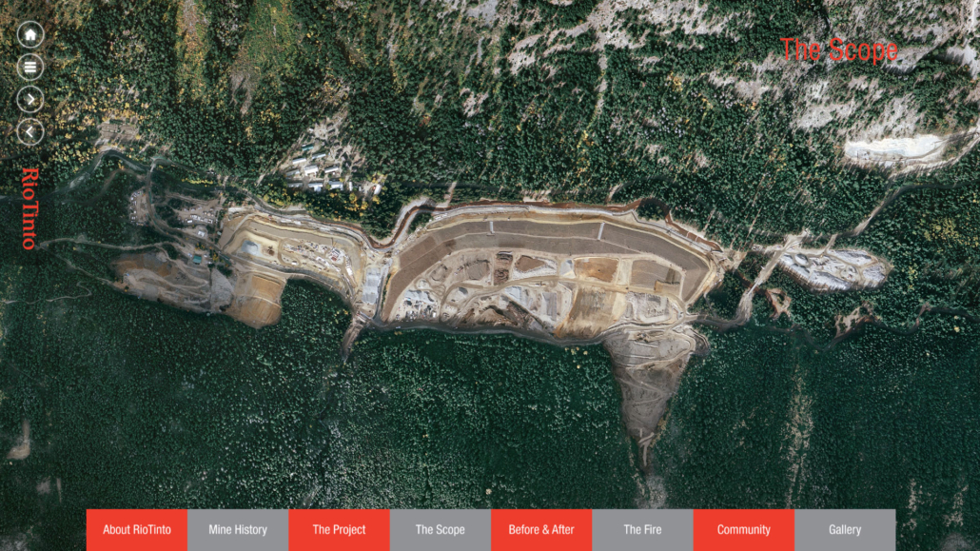980x551 pixels.
Task: Open the About RioTinto tab
Action: point(137,530)
